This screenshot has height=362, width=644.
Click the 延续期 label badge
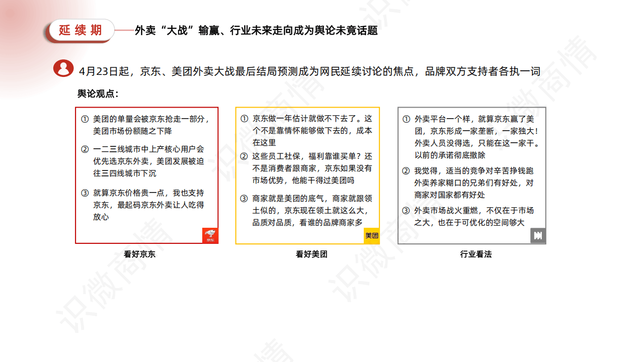80,31
